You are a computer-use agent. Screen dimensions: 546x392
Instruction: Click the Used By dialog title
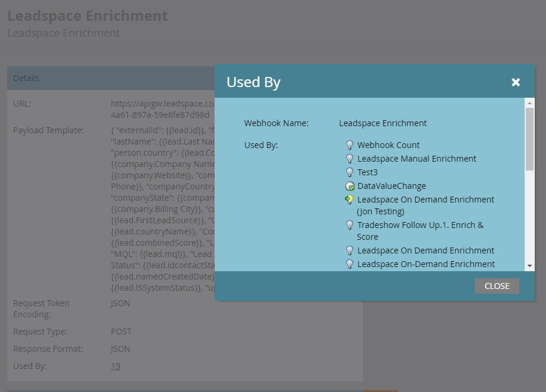pos(254,82)
